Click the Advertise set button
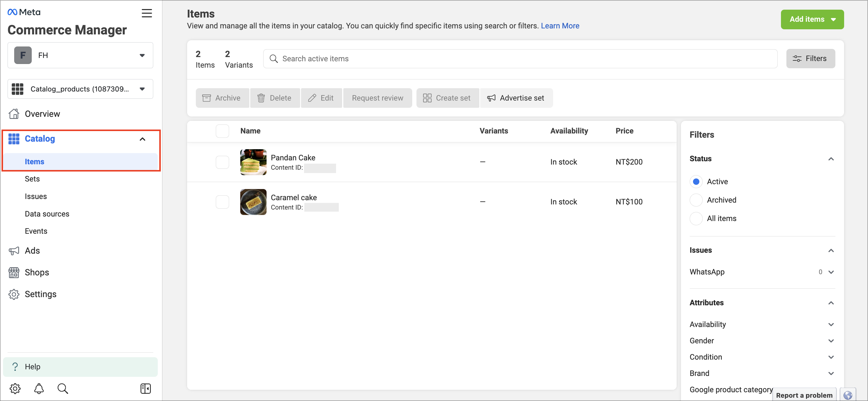The height and width of the screenshot is (401, 868). pos(516,98)
